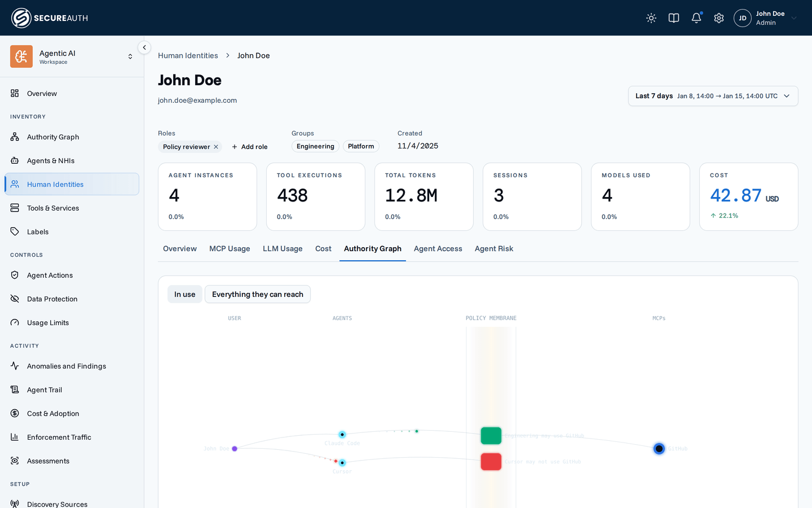
Task: Switch to the LLM Usage tab
Action: click(283, 248)
